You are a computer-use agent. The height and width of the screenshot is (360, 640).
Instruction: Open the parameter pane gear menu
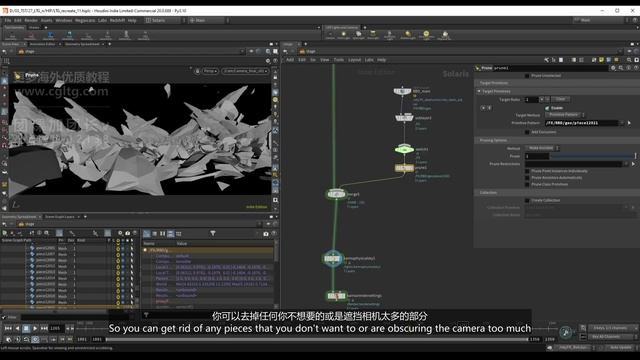[613, 68]
